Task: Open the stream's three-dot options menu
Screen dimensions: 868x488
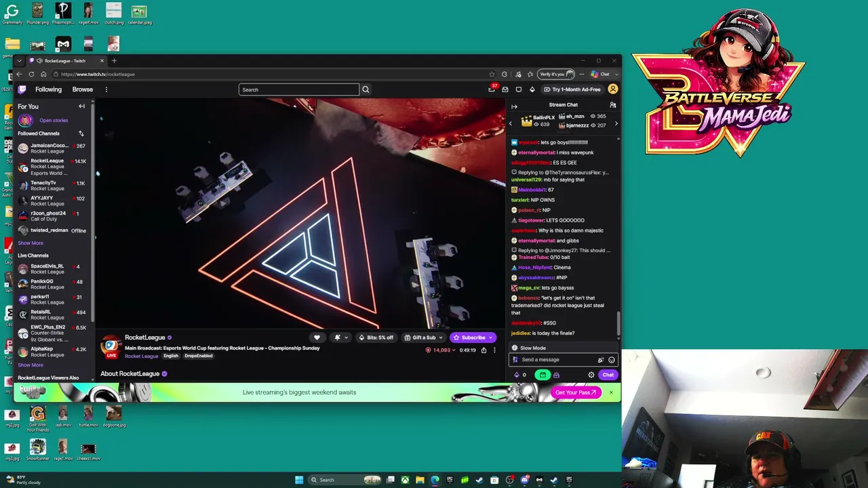Action: (x=494, y=350)
